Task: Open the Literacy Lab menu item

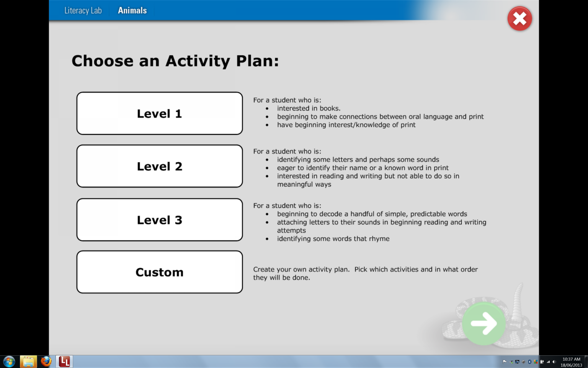Action: coord(83,10)
